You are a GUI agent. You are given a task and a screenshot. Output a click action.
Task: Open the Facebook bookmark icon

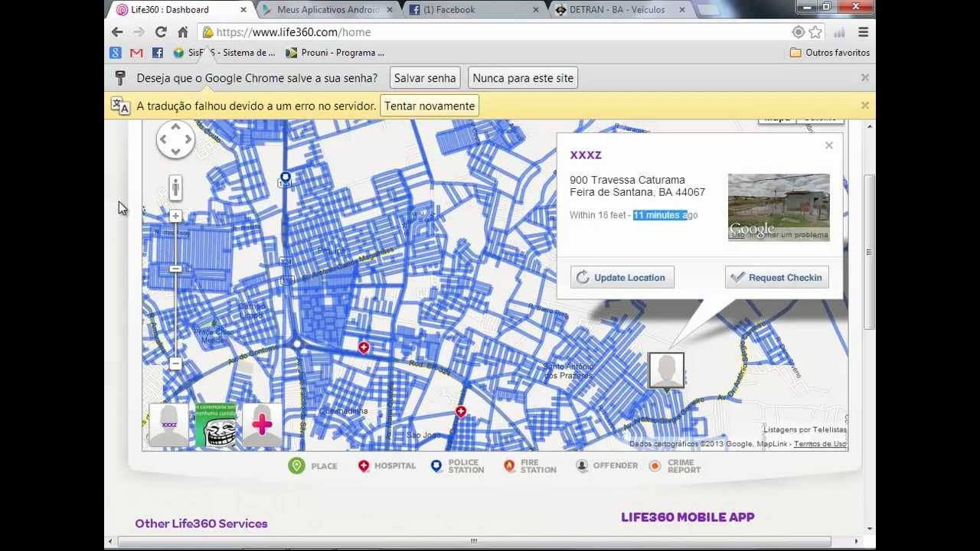point(158,53)
